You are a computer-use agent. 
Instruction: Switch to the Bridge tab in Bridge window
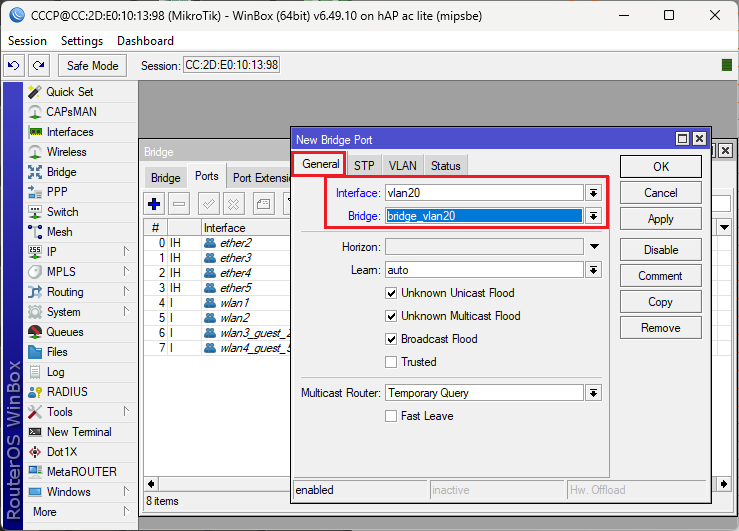pyautogui.click(x=165, y=178)
